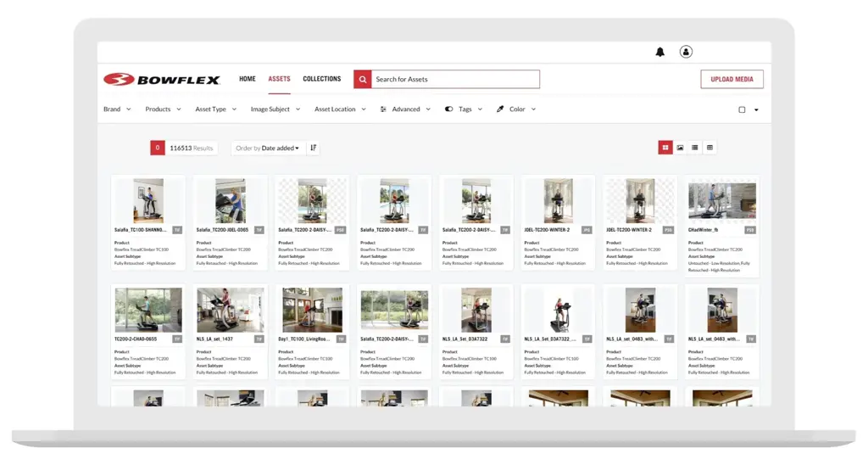Switch to table view icon
868x465 pixels.
(709, 148)
